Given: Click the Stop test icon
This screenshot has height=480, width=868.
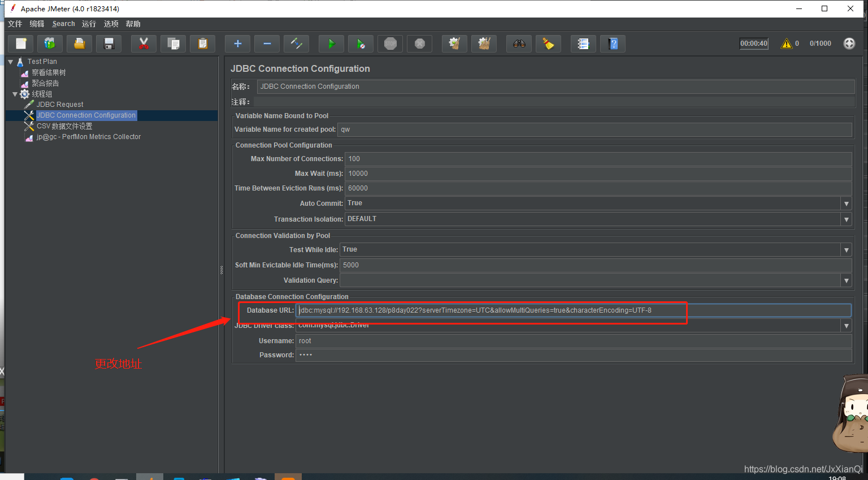Looking at the screenshot, I should (390, 44).
